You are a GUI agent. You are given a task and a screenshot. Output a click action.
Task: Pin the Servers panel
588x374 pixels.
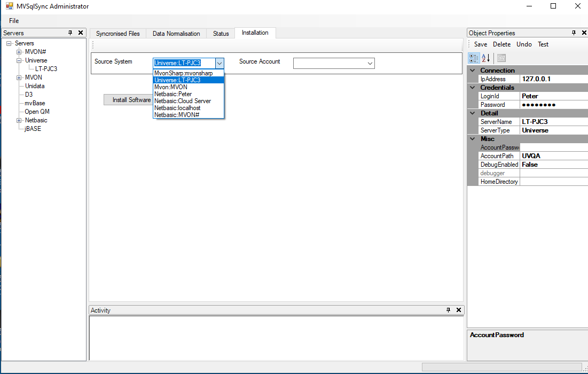point(70,33)
